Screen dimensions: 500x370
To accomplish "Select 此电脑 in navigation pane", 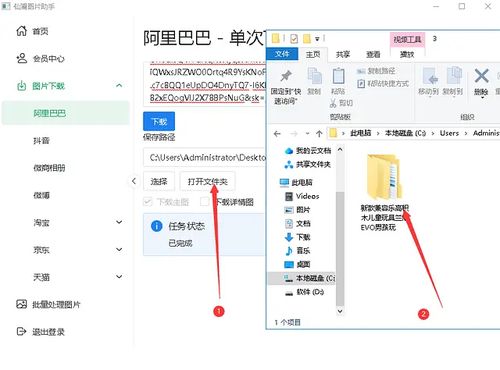I will [x=296, y=182].
